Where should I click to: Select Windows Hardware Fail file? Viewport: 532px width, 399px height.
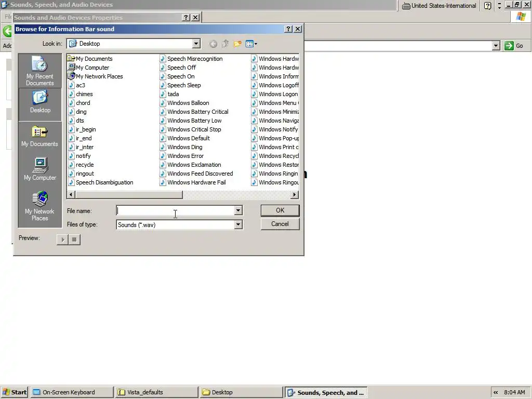(193, 182)
